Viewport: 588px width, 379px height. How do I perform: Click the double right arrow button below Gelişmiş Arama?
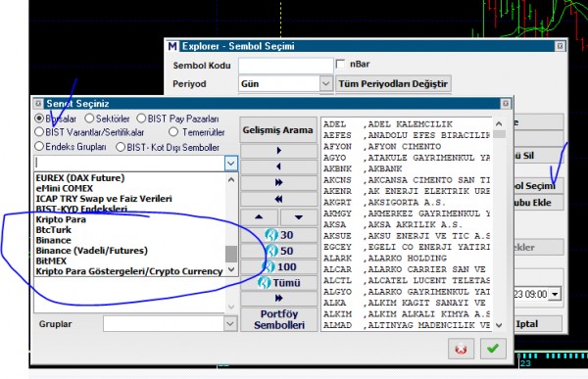pos(278,182)
